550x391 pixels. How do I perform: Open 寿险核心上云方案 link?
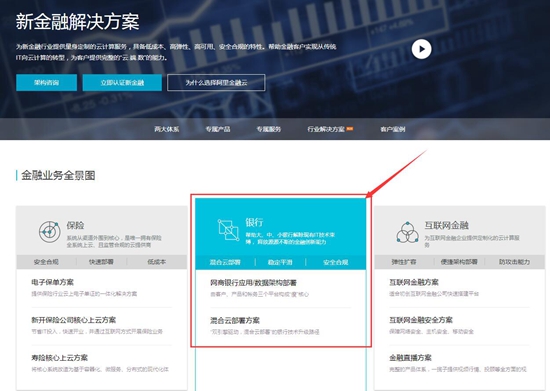[59, 358]
